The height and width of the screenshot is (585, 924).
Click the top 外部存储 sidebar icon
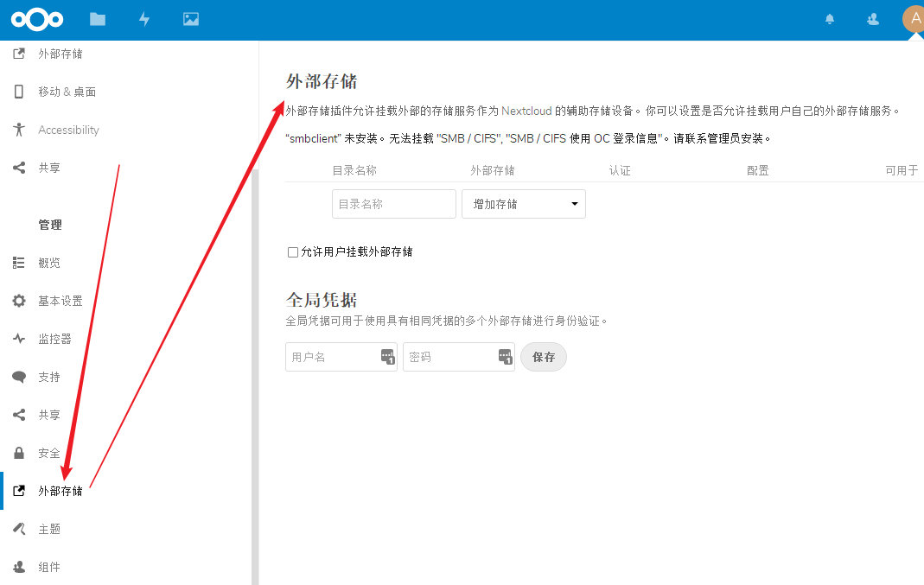pos(19,54)
